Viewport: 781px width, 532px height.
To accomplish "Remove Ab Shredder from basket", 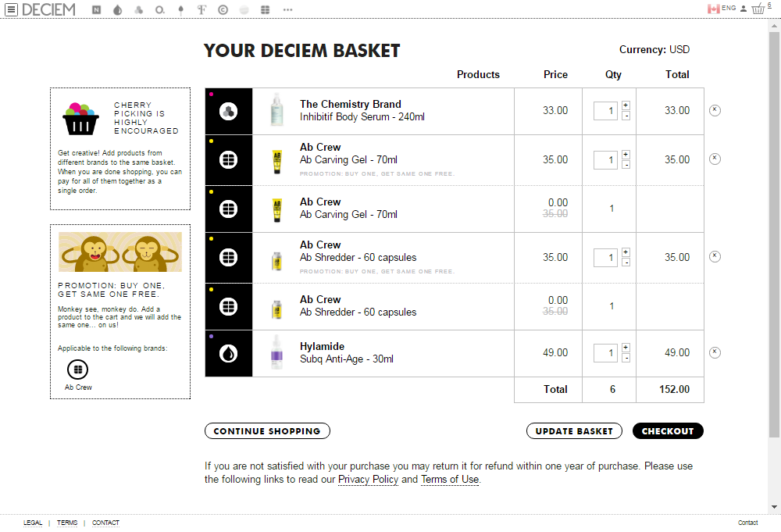I will (715, 256).
